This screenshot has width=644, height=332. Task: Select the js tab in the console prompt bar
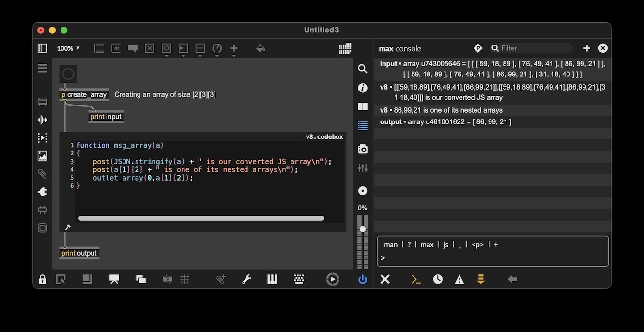(445, 244)
